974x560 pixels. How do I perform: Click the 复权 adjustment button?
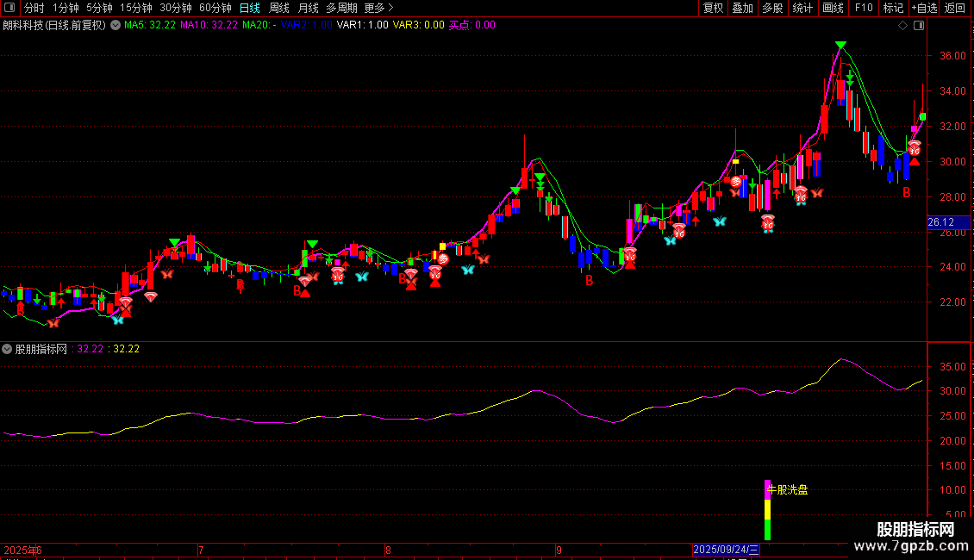[x=714, y=8]
